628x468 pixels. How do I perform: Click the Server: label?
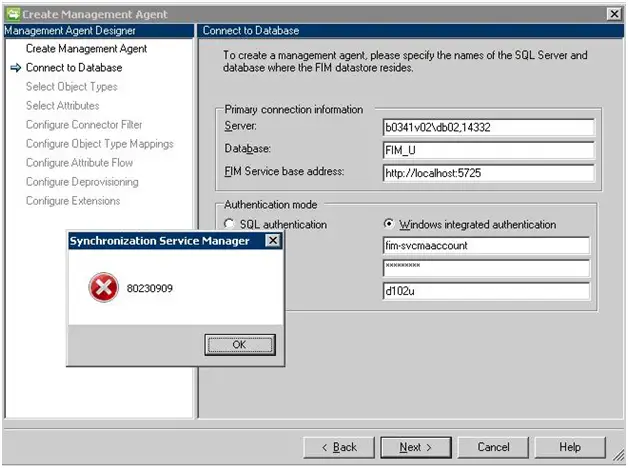click(240, 126)
